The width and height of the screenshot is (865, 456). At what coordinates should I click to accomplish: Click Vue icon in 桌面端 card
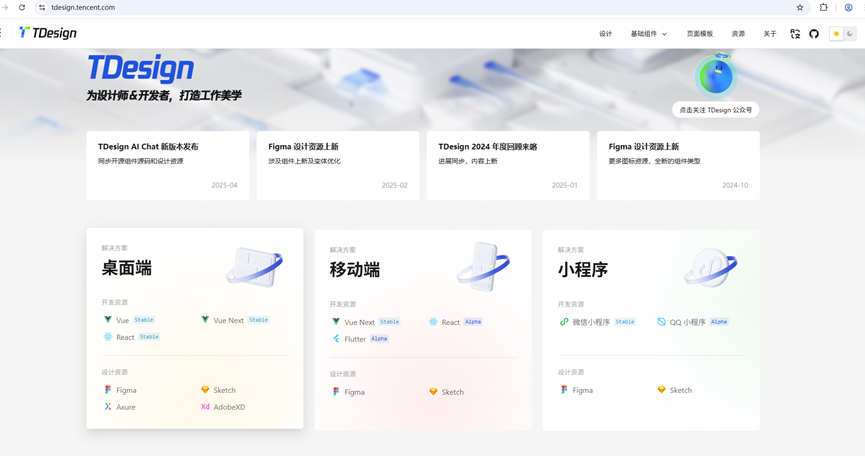108,319
